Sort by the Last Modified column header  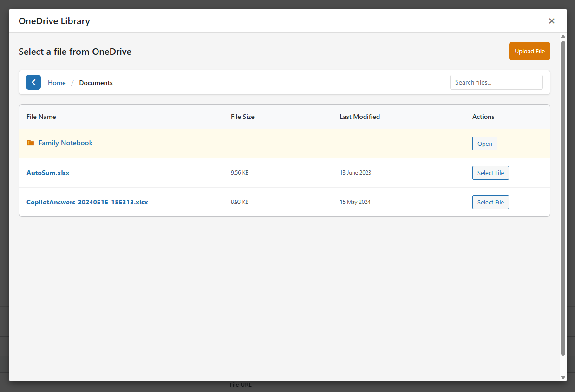click(359, 117)
